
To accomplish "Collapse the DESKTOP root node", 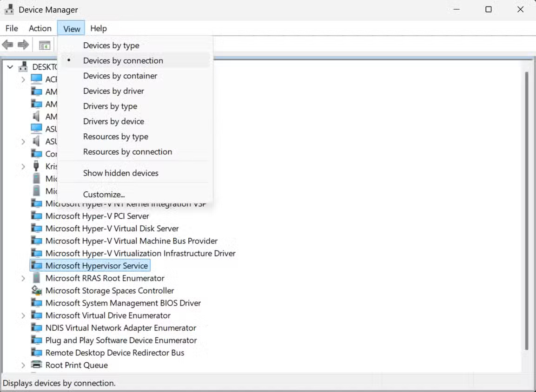I will pos(10,66).
